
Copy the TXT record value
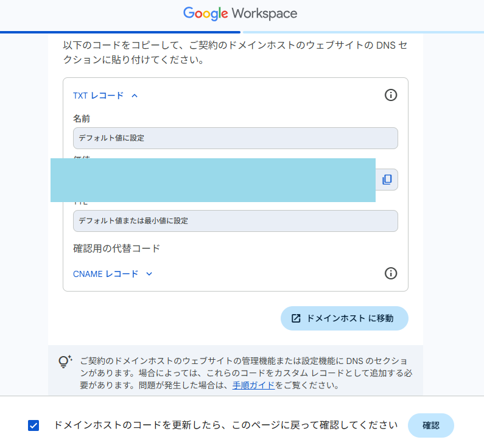[387, 180]
